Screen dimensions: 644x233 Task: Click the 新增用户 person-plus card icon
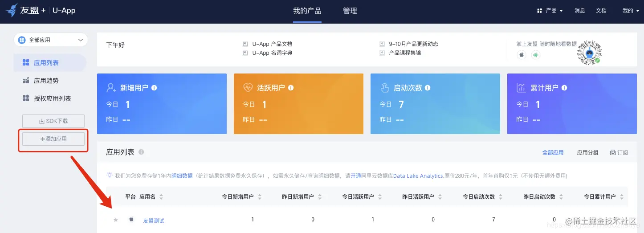111,88
